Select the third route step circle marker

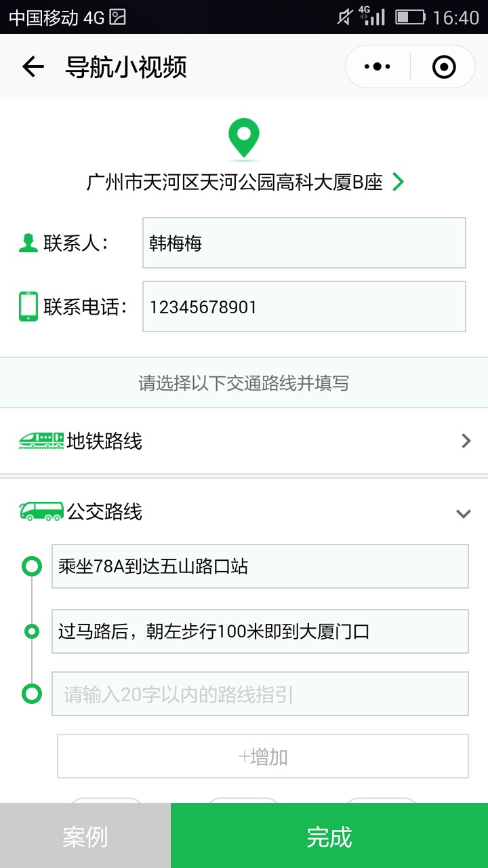[32, 694]
